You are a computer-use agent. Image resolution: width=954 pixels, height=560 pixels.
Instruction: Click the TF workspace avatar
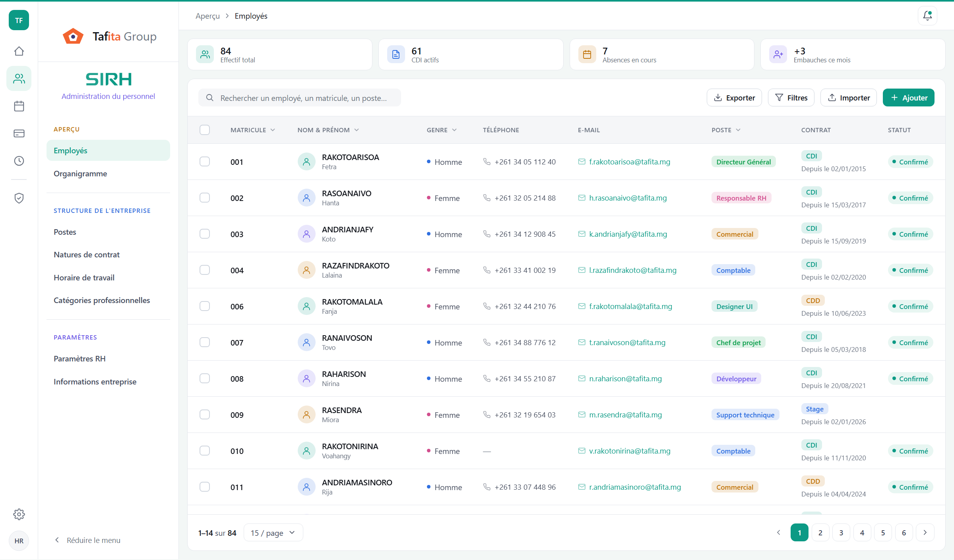pyautogui.click(x=19, y=20)
